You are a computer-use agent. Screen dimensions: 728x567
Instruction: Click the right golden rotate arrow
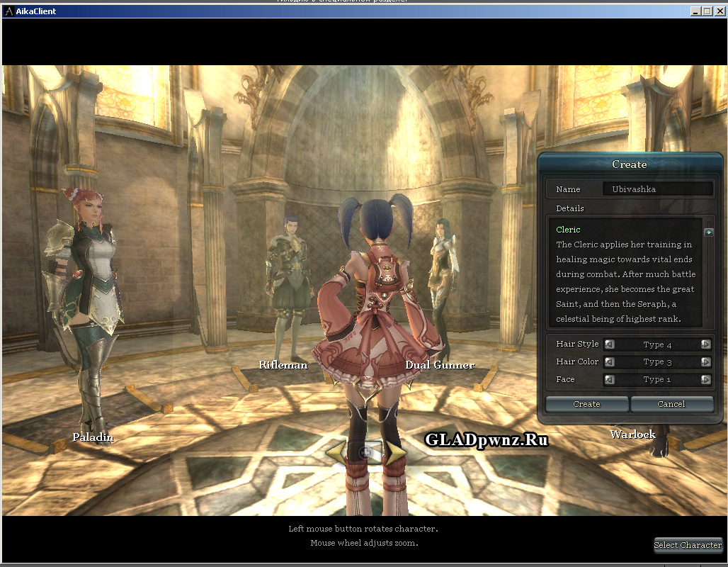pos(395,452)
